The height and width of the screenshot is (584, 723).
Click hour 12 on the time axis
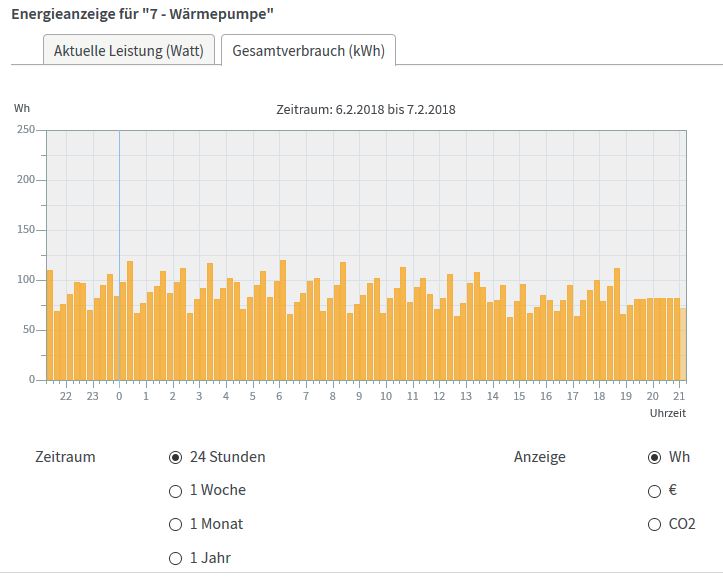click(x=439, y=396)
